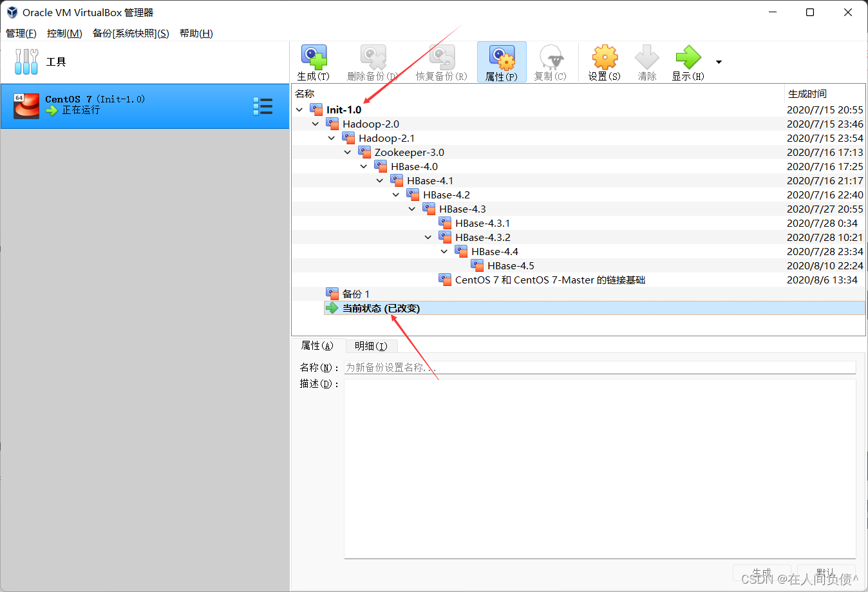The height and width of the screenshot is (592, 868).
Task: Collapse the HBase-4.2 snapshot node
Action: coord(396,195)
